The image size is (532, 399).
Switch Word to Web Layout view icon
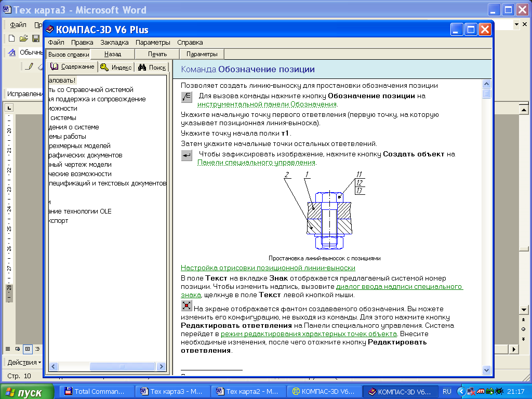coord(18,349)
